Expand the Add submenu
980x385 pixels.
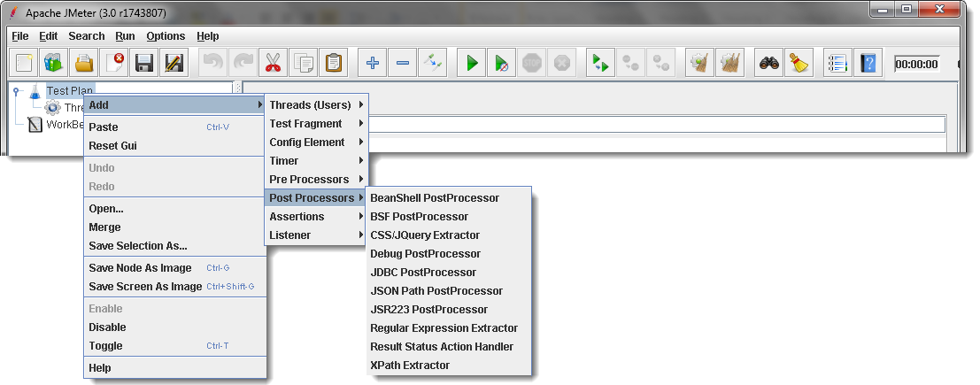[x=175, y=105]
